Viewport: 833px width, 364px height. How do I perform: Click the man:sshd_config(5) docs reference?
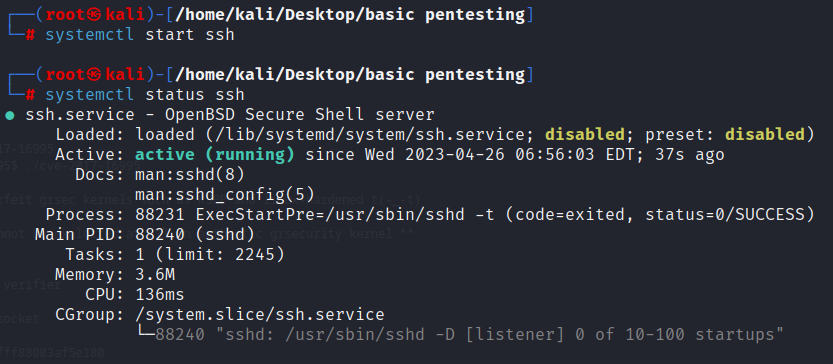(225, 195)
